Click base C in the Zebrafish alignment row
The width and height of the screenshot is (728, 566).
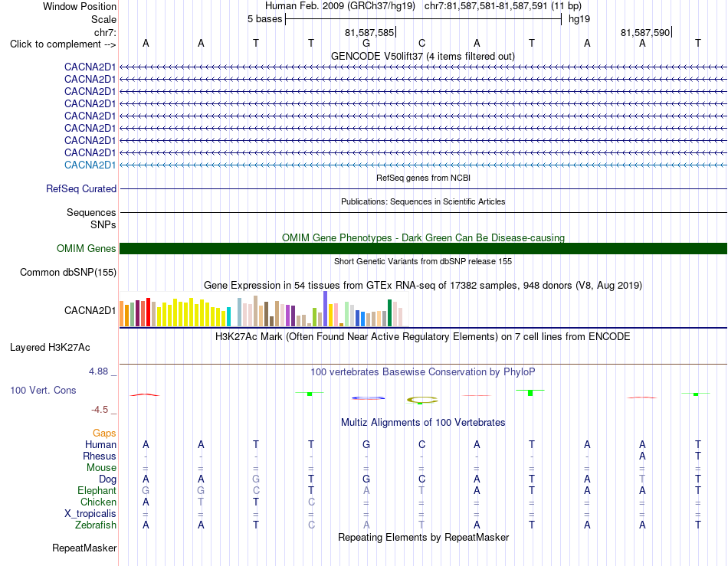pos(311,525)
